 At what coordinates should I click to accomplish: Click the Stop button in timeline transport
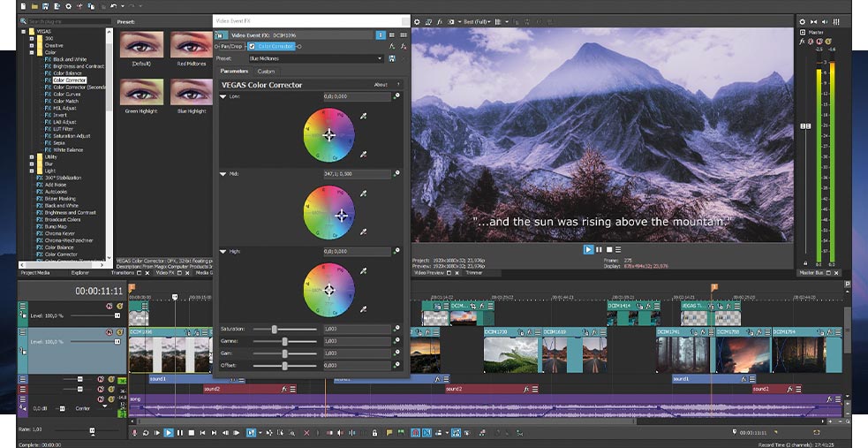click(x=191, y=433)
